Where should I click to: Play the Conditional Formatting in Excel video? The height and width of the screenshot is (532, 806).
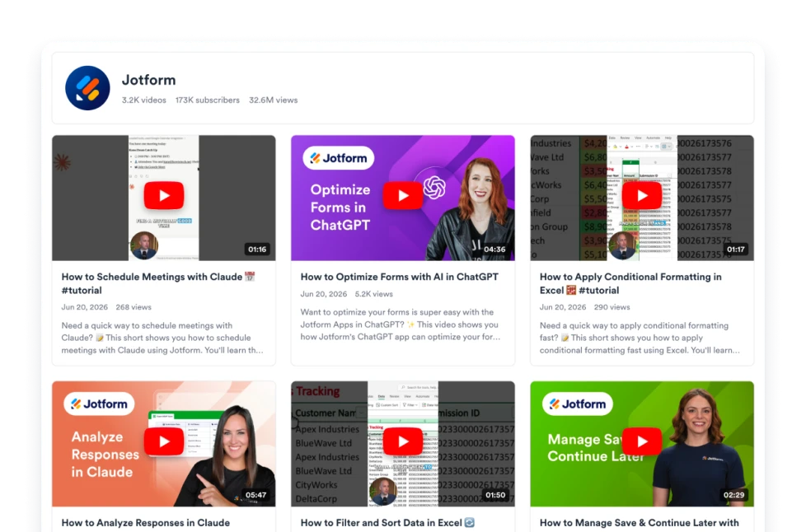(x=642, y=196)
